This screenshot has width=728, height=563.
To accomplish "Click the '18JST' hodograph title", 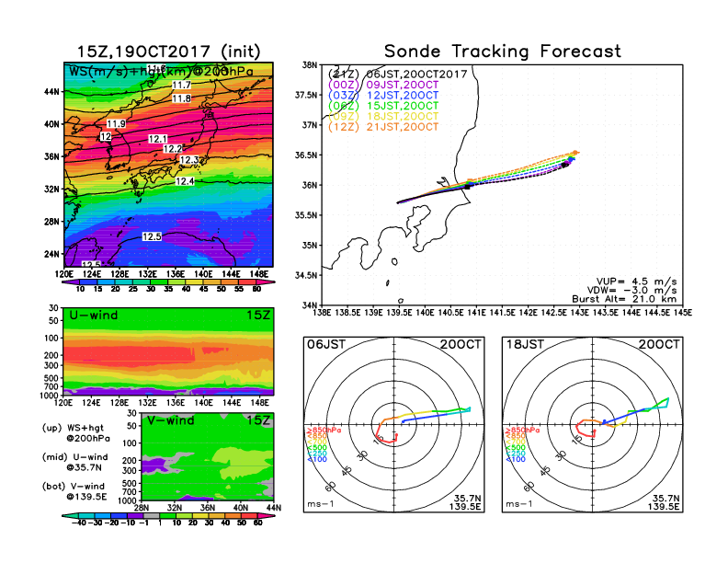I will point(525,344).
